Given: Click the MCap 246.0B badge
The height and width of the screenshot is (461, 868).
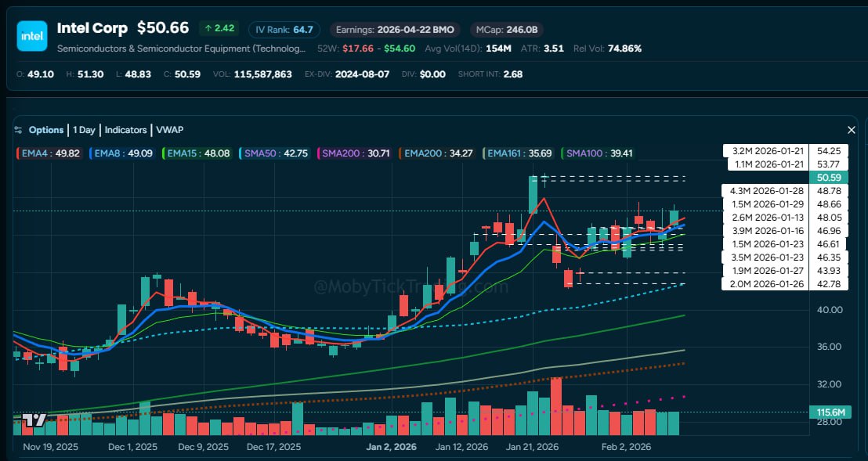Looking at the screenshot, I should point(506,29).
